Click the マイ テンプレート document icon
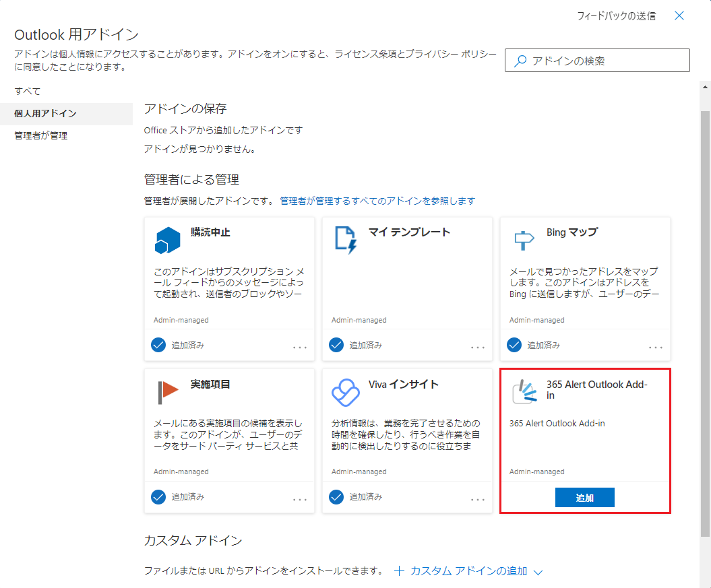 [x=346, y=240]
